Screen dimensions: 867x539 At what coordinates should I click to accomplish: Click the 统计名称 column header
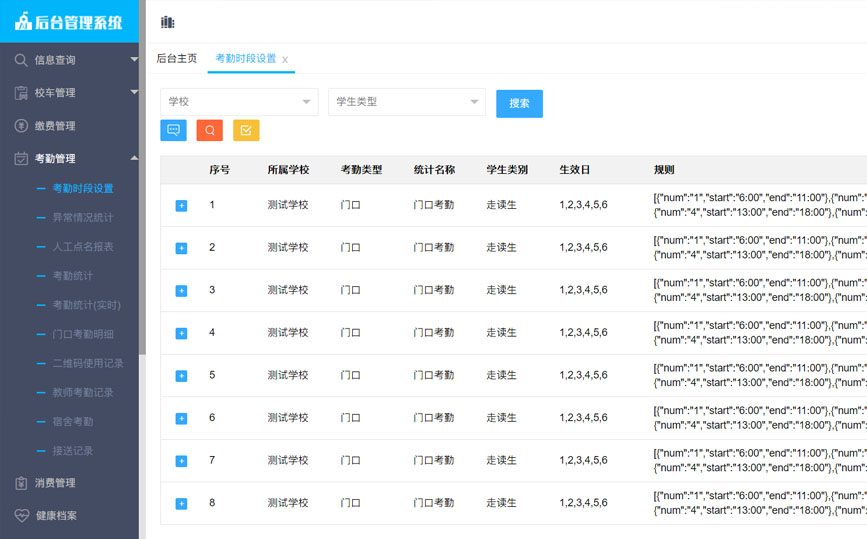[x=434, y=170]
